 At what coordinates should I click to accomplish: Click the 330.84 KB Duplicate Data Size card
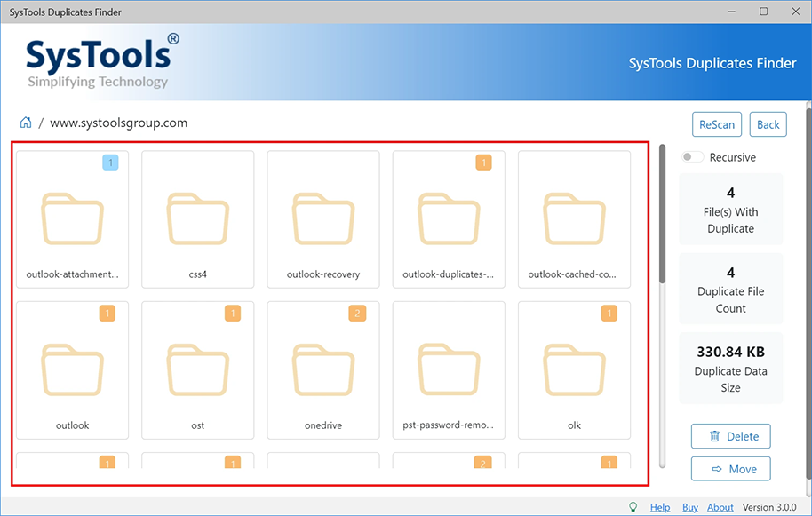pos(730,368)
